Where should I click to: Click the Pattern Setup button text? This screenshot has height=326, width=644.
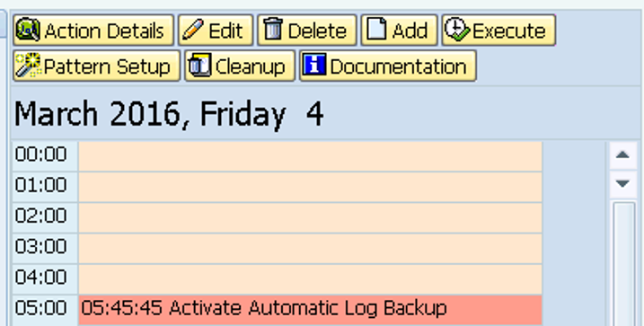(x=107, y=67)
